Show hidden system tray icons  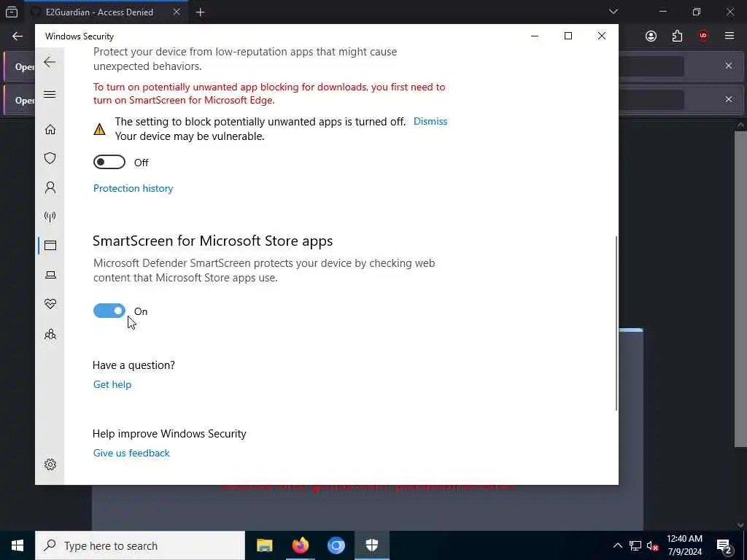click(x=617, y=545)
